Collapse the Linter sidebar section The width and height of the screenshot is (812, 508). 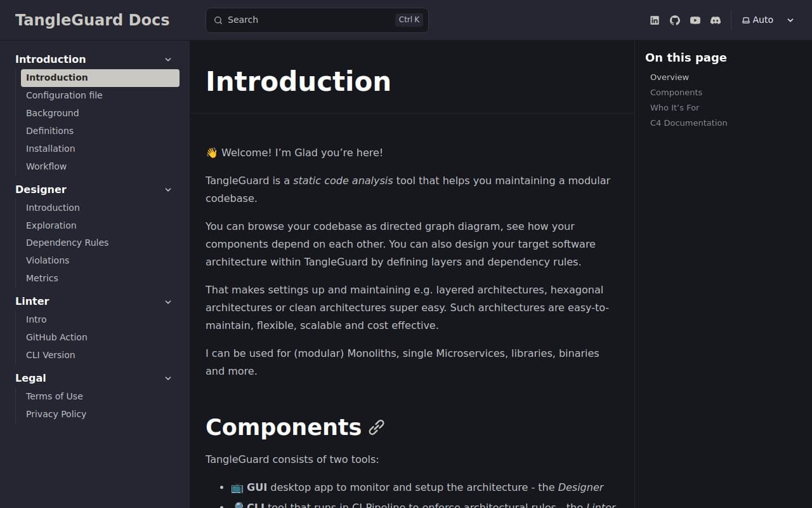pos(168,302)
